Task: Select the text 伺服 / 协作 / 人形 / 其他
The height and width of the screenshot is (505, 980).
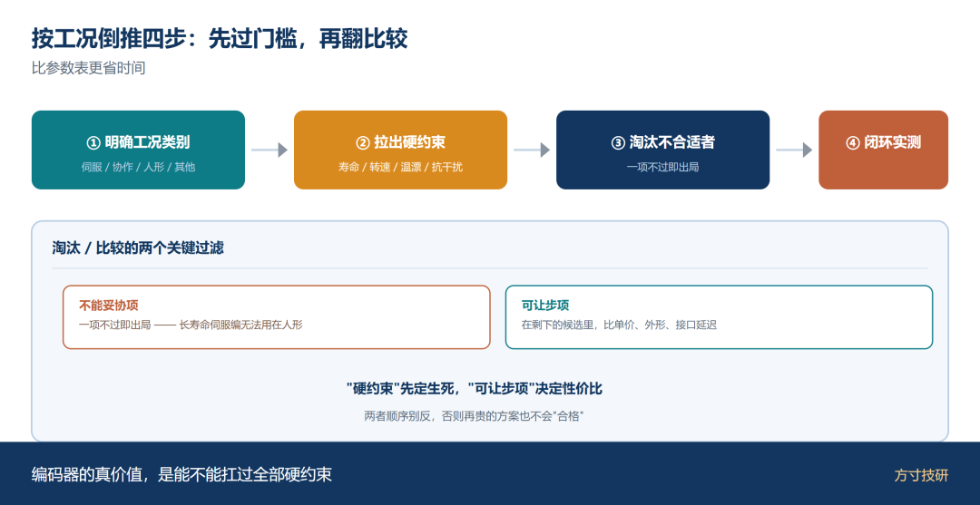Action: coord(138,168)
